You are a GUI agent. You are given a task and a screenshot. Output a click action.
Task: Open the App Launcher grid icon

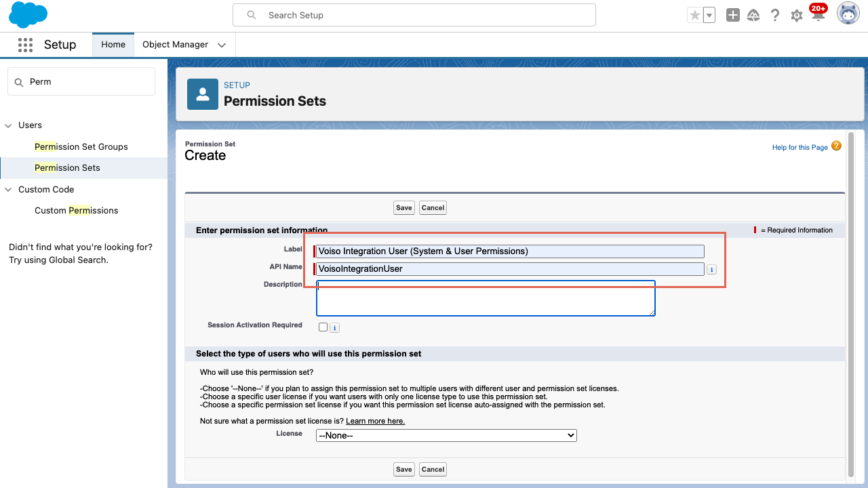click(x=25, y=45)
